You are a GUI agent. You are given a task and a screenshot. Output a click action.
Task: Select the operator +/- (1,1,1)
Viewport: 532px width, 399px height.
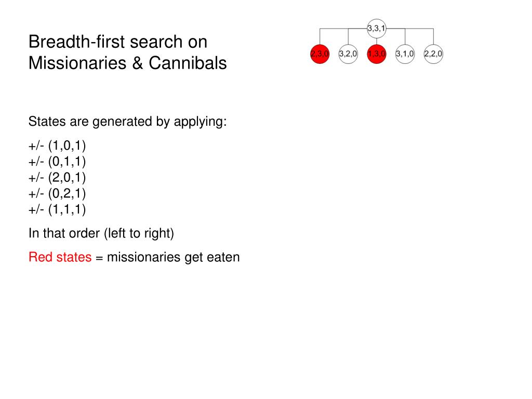[57, 209]
